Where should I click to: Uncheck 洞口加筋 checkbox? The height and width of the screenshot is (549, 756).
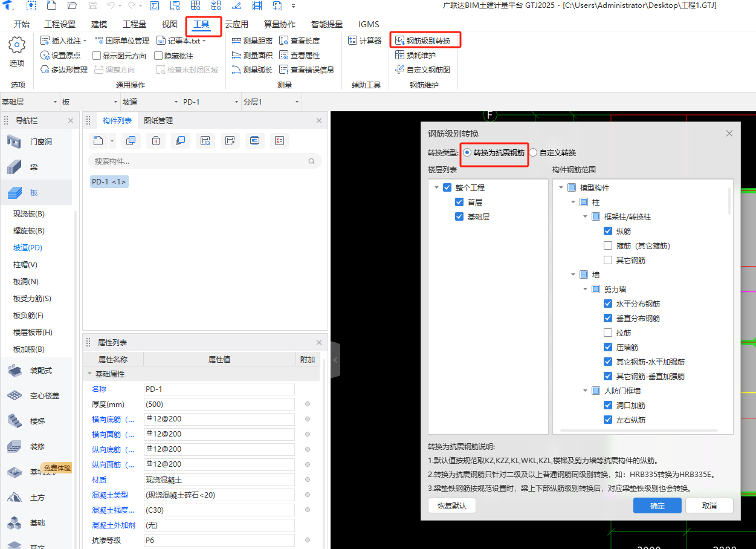click(608, 405)
